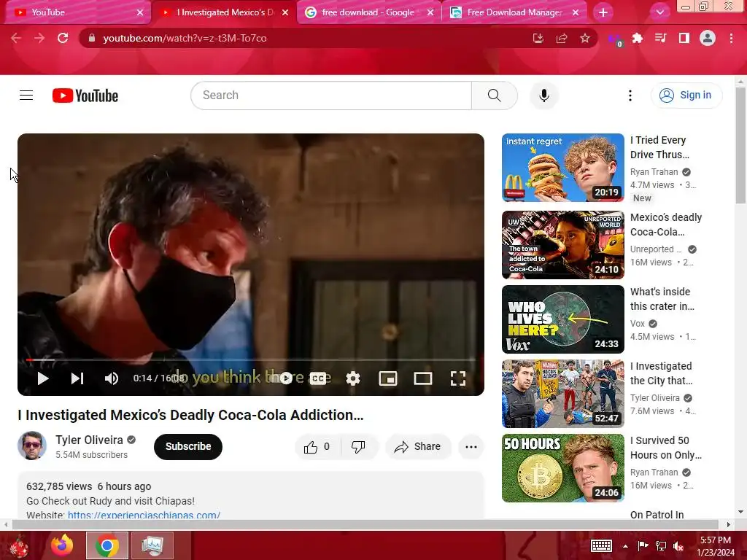Viewport: 747px width, 560px height.
Task: Click muted speaker tray icon
Action: point(678,545)
